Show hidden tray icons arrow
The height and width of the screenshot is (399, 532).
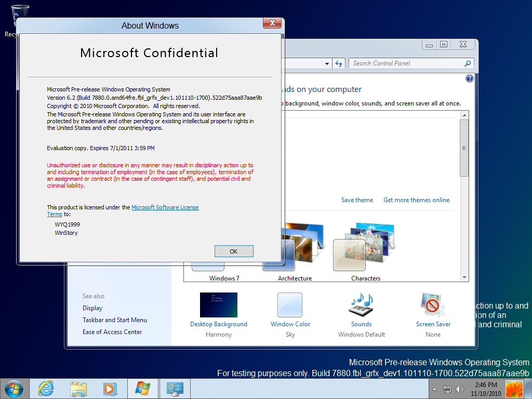pos(435,390)
